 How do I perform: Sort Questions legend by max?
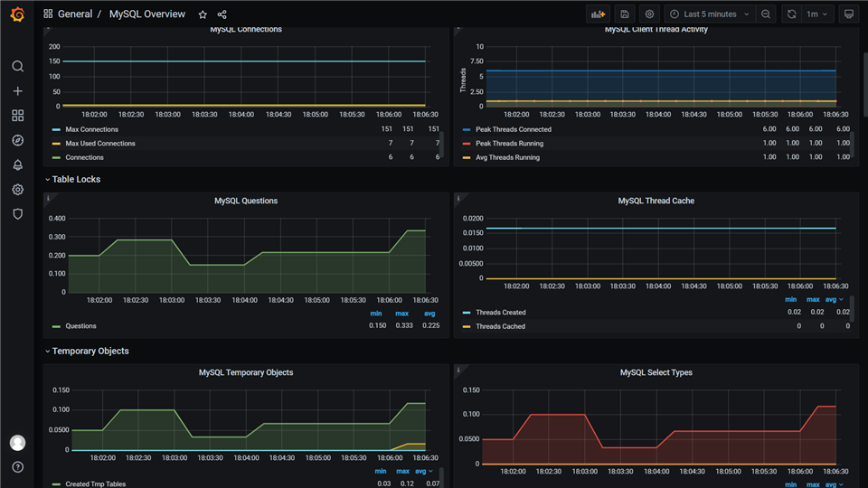[401, 314]
